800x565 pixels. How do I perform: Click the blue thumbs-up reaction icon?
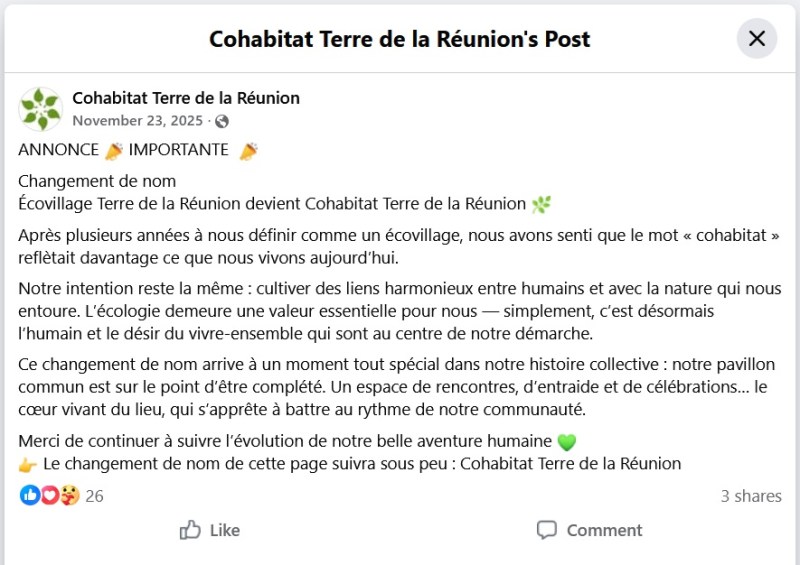[x=29, y=495]
